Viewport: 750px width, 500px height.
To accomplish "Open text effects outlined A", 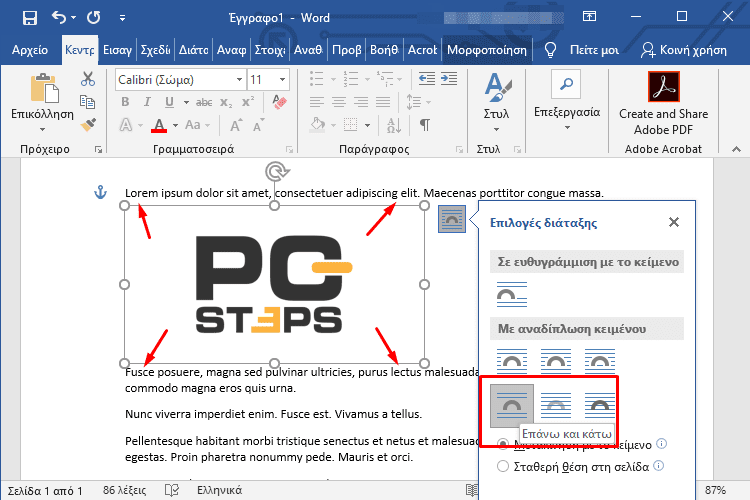I will (x=125, y=125).
